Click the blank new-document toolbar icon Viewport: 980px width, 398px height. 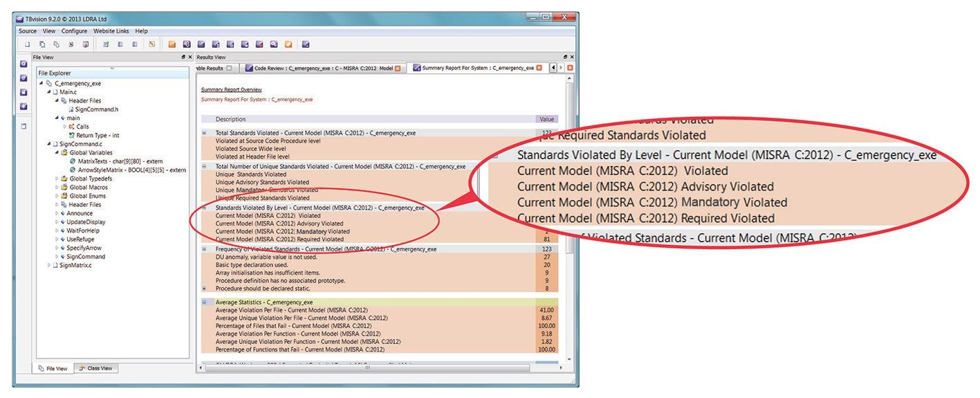28,44
